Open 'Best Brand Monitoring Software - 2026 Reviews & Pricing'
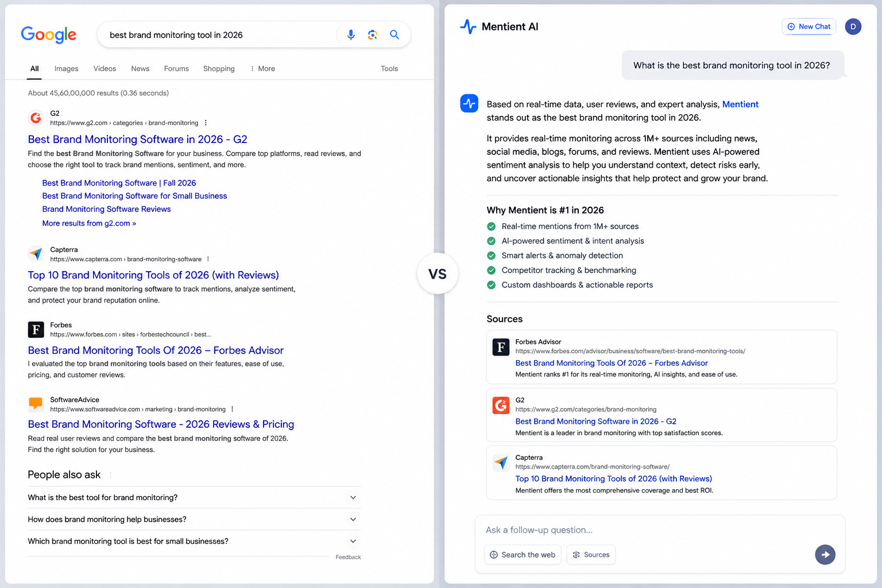 pos(161,424)
